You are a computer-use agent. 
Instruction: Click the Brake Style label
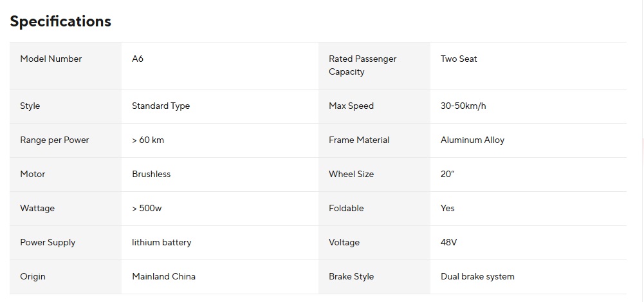tap(351, 276)
